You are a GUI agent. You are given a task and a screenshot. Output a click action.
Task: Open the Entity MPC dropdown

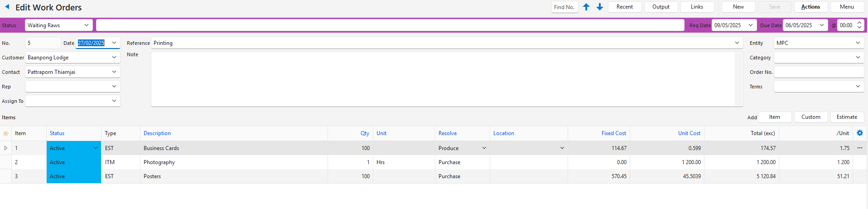tap(858, 43)
